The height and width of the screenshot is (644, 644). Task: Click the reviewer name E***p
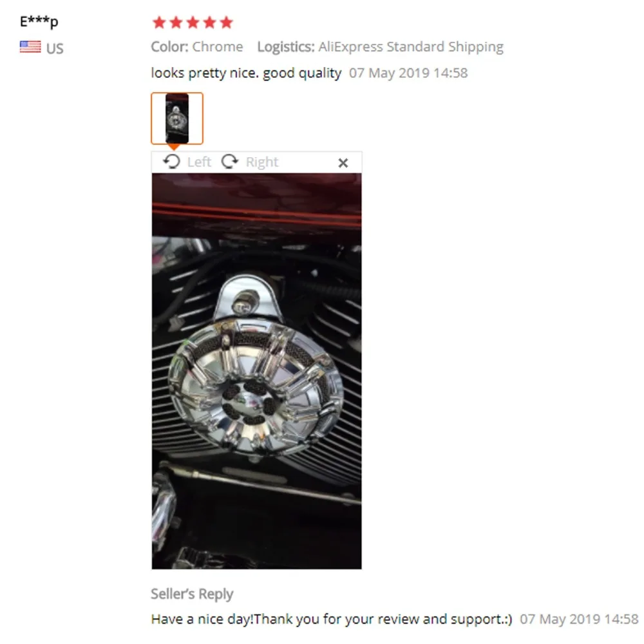click(x=39, y=21)
